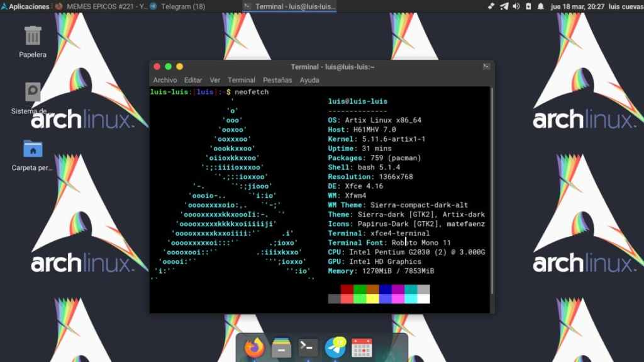The image size is (644, 362).
Task: Launch the file manager from the dock
Action: point(281,347)
